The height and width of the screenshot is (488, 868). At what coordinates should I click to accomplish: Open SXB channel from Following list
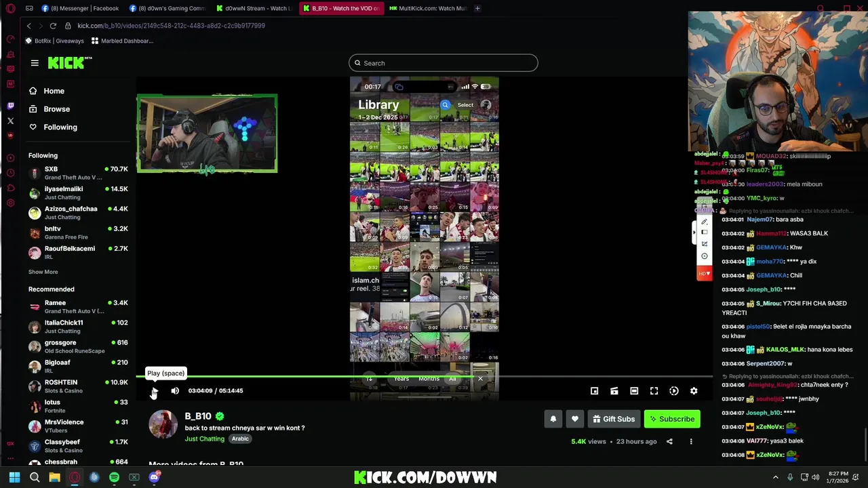(78, 173)
